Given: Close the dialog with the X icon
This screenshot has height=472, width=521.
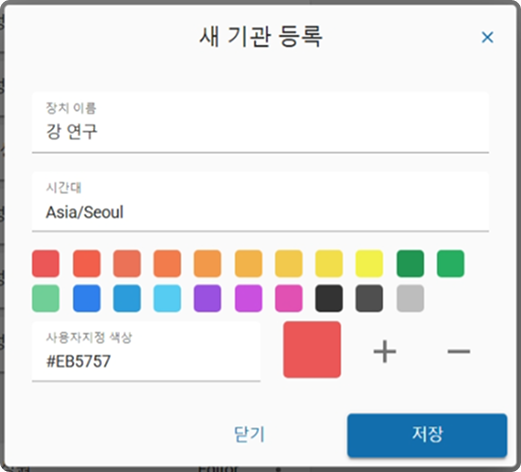Looking at the screenshot, I should click(x=487, y=37).
